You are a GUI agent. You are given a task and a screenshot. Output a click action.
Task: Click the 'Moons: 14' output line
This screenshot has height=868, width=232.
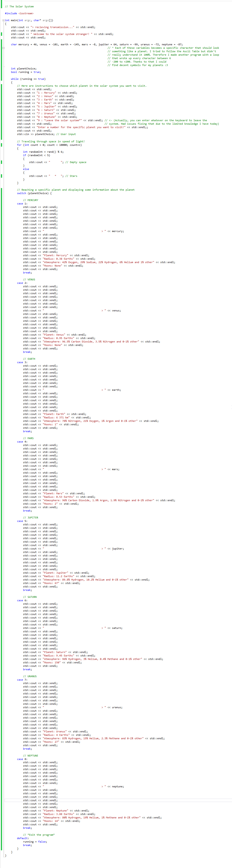click(51, 821)
